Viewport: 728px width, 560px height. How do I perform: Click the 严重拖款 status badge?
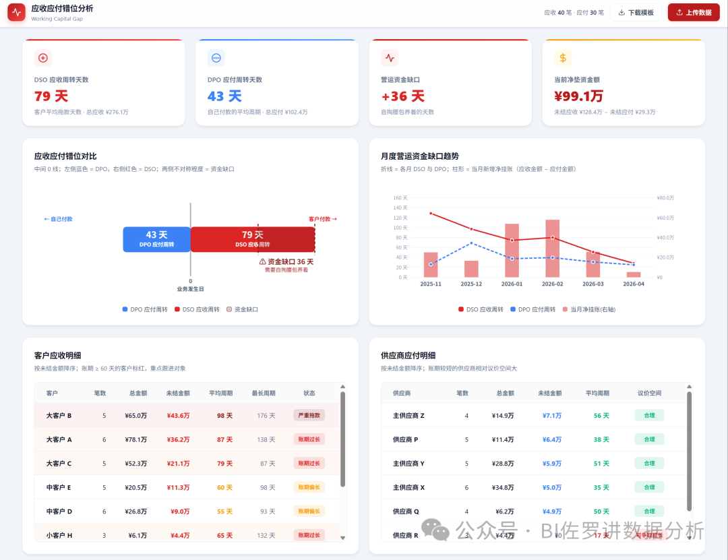pyautogui.click(x=309, y=416)
